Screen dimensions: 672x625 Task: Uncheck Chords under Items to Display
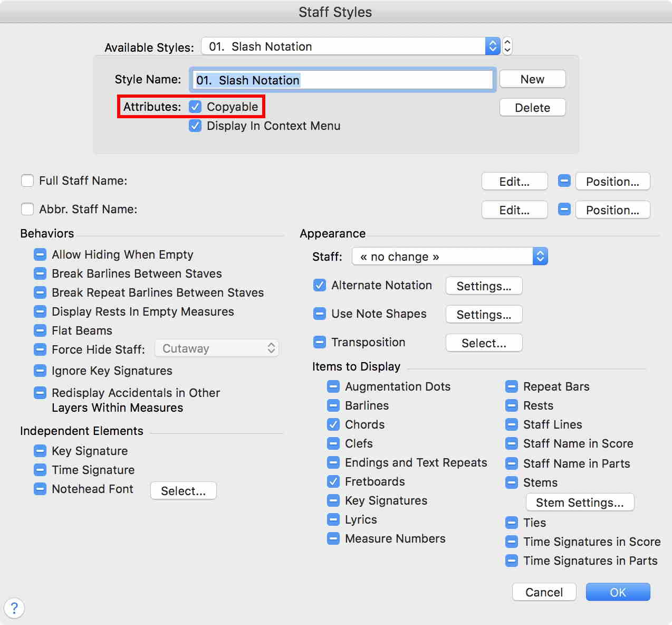pyautogui.click(x=333, y=424)
